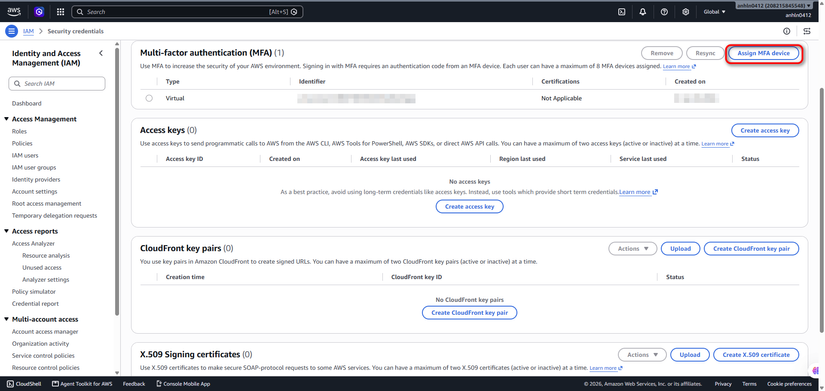Click the AWS logo home icon
This screenshot has width=825, height=391.
coord(14,11)
